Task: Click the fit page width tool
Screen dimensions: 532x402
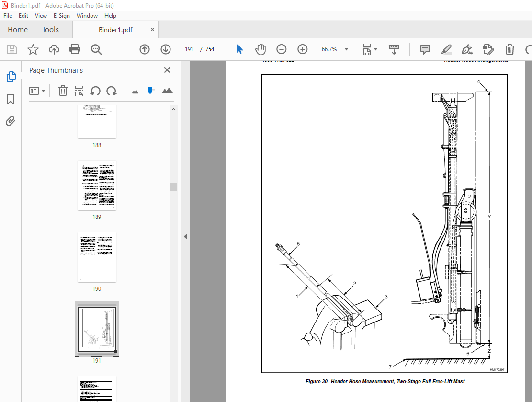Action: [367, 49]
